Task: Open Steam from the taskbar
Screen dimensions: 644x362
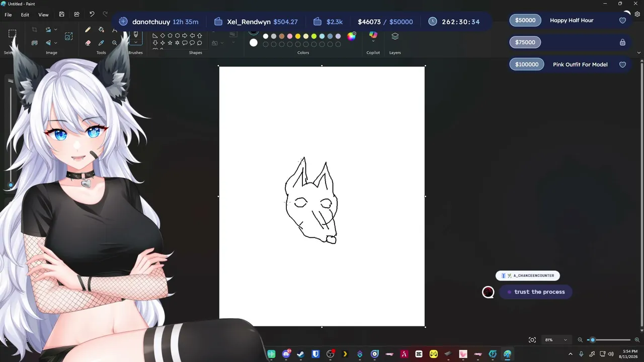Action: pos(300,354)
